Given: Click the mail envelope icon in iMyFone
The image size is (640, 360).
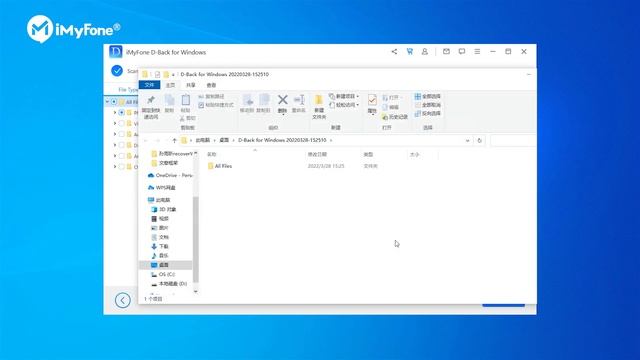Looking at the screenshot, I should point(446,52).
